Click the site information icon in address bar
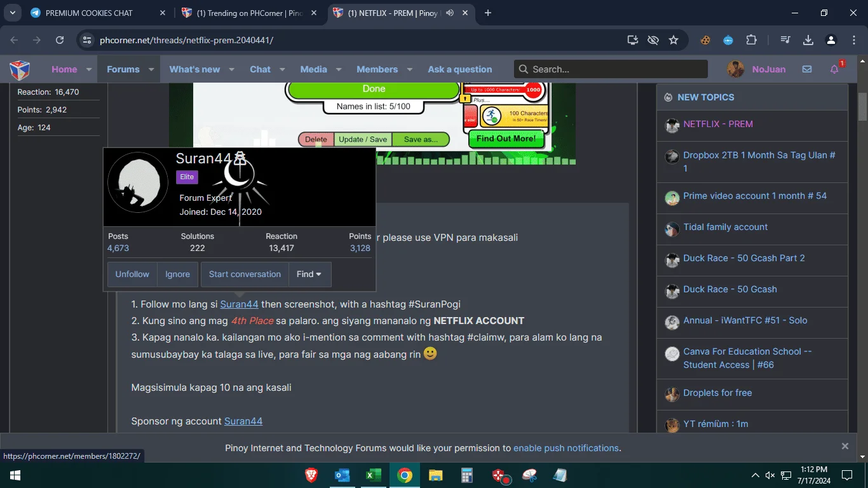 [x=88, y=40]
